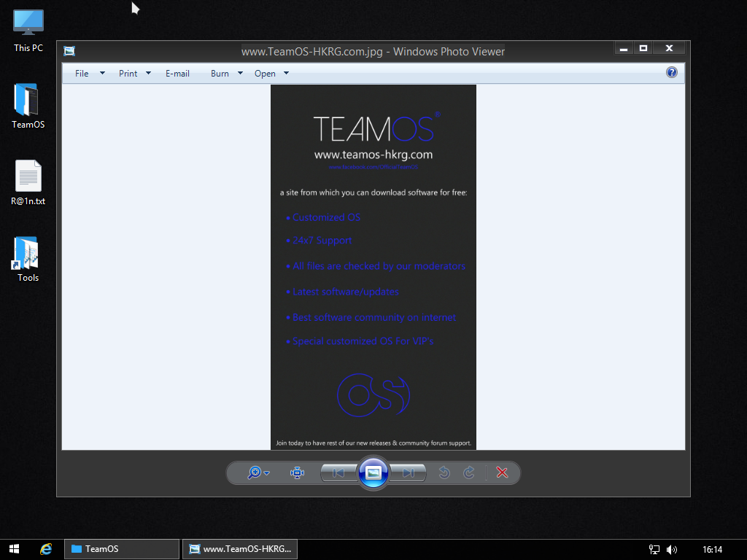Click the displayed TeamOS image
This screenshot has width=747, height=560.
click(x=373, y=267)
